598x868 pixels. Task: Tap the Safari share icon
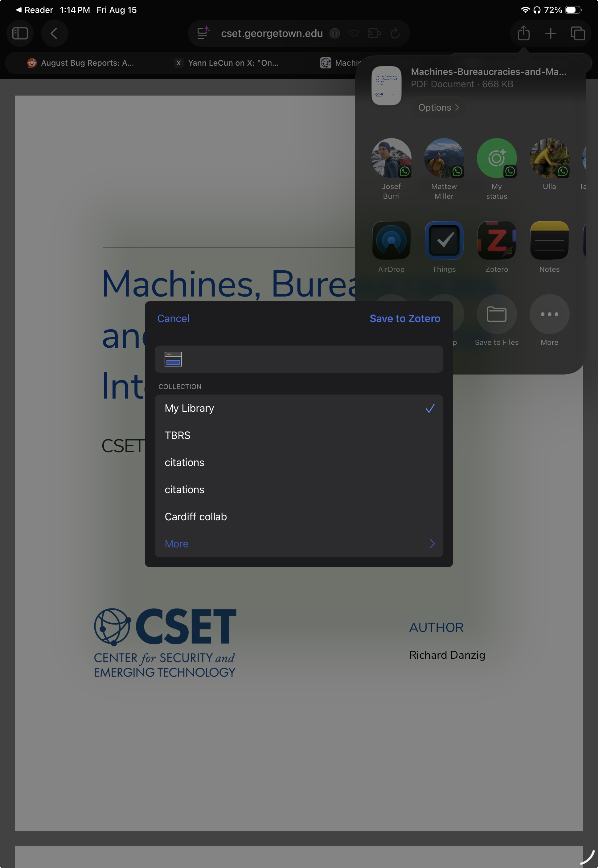523,33
